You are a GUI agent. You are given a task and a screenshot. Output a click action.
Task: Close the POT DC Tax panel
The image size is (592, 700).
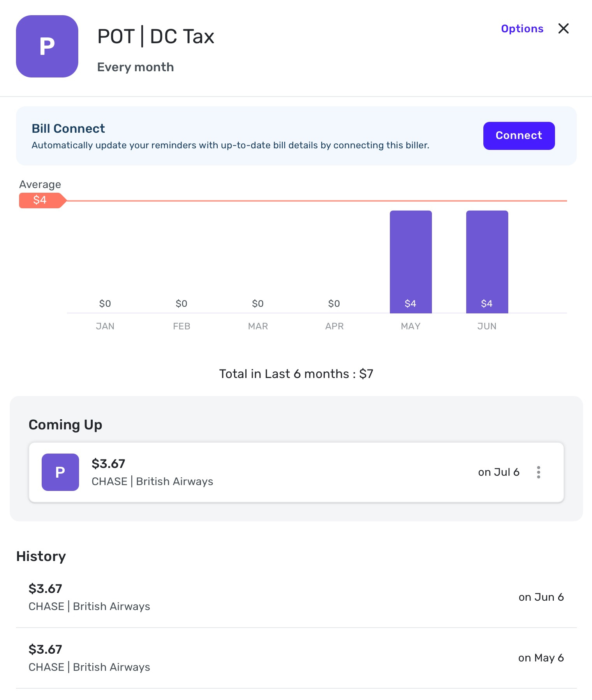[x=564, y=28]
